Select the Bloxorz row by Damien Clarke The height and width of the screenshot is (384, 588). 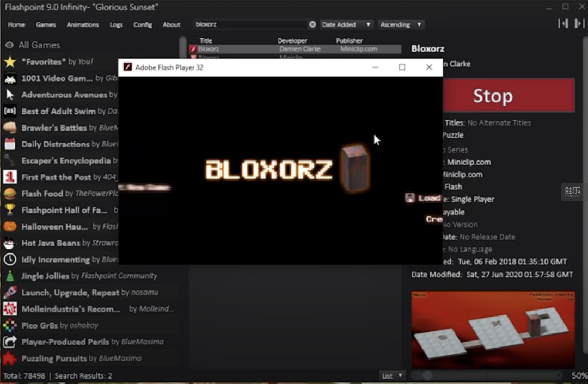point(295,49)
